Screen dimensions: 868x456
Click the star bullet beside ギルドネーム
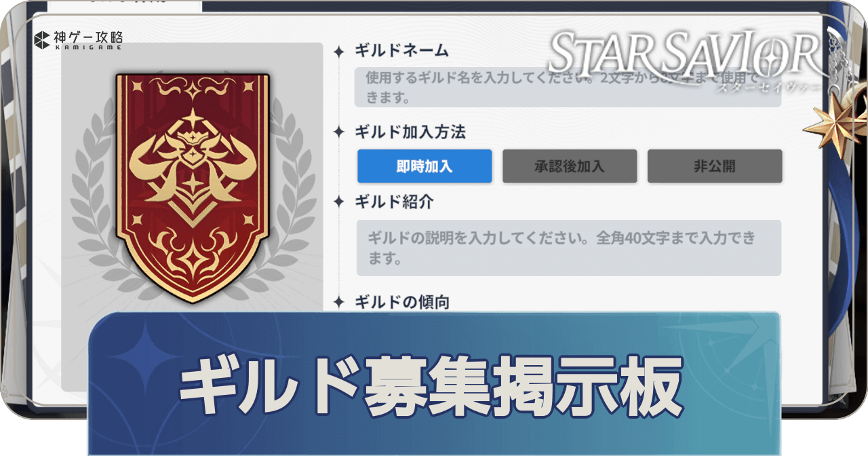tap(340, 52)
